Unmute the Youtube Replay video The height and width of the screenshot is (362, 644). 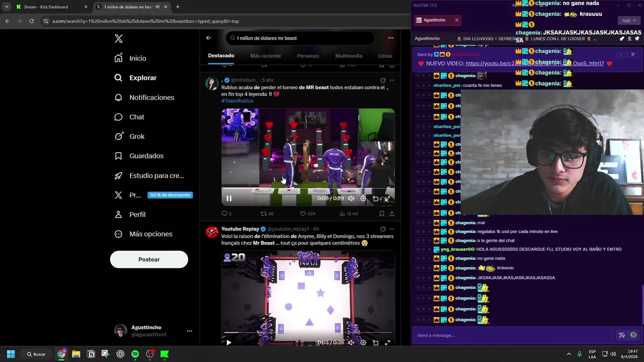351,342
